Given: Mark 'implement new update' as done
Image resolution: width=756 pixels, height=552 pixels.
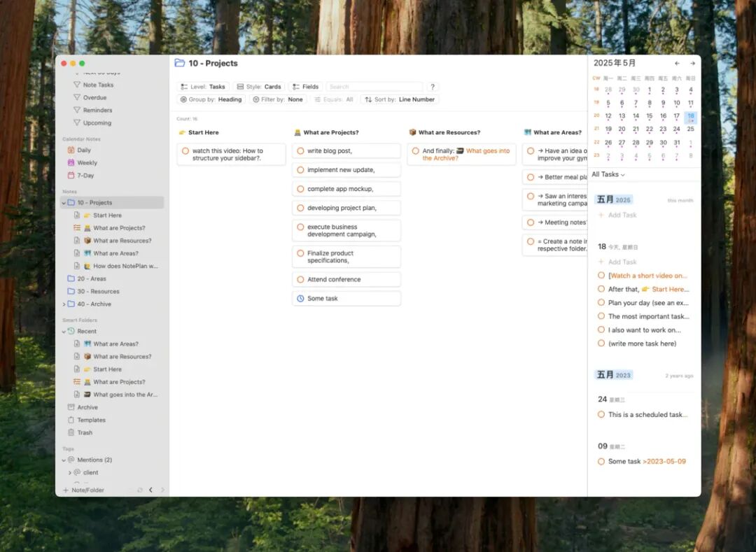Looking at the screenshot, I should point(300,170).
